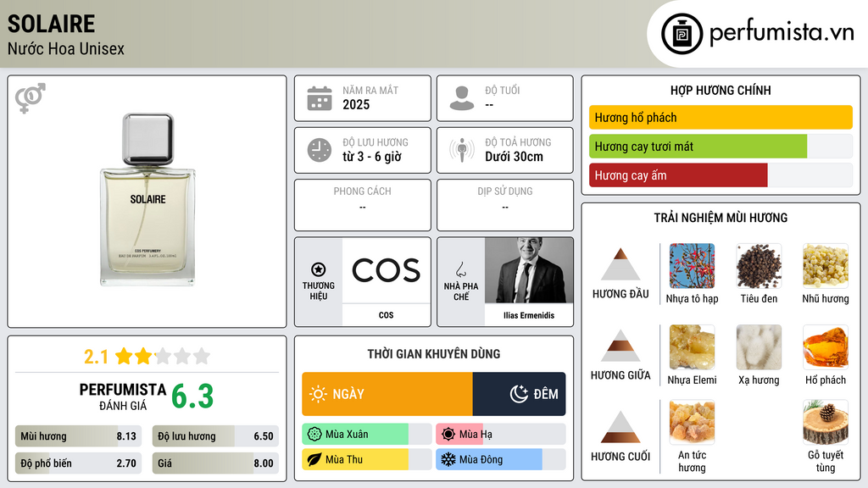Open the COS brand logo
This screenshot has height=488, width=868.
click(x=387, y=270)
